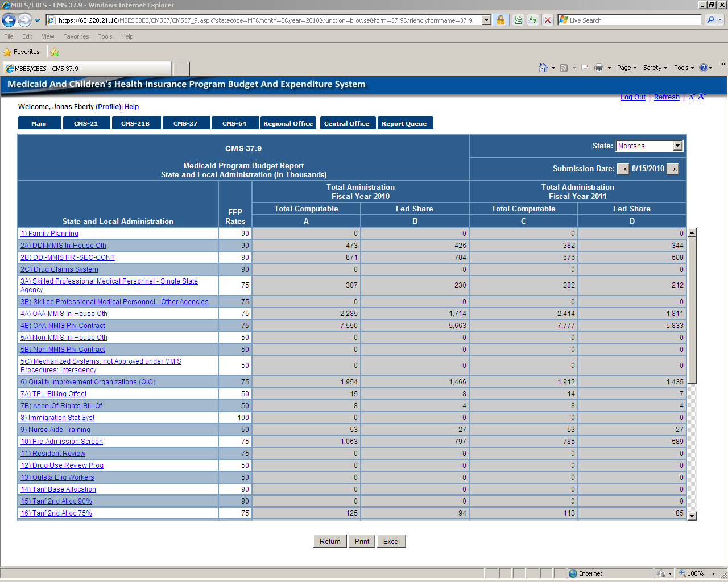This screenshot has width=728, height=582.
Task: Open the Report Queue tab
Action: [404, 123]
